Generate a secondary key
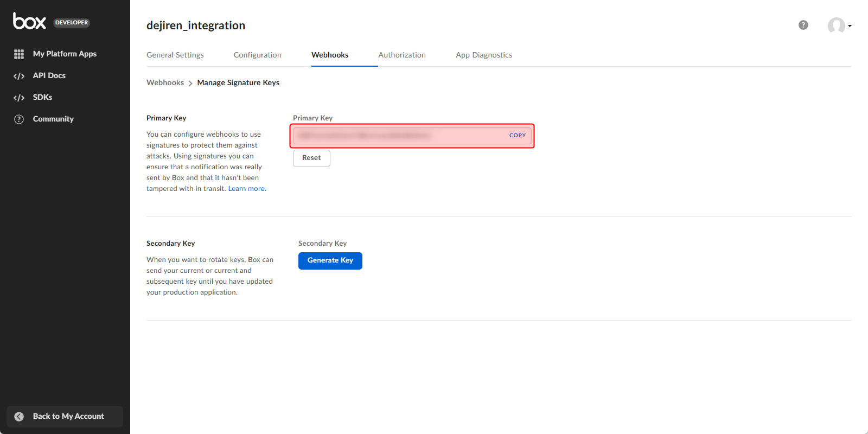Image resolution: width=868 pixels, height=434 pixels. (x=330, y=260)
